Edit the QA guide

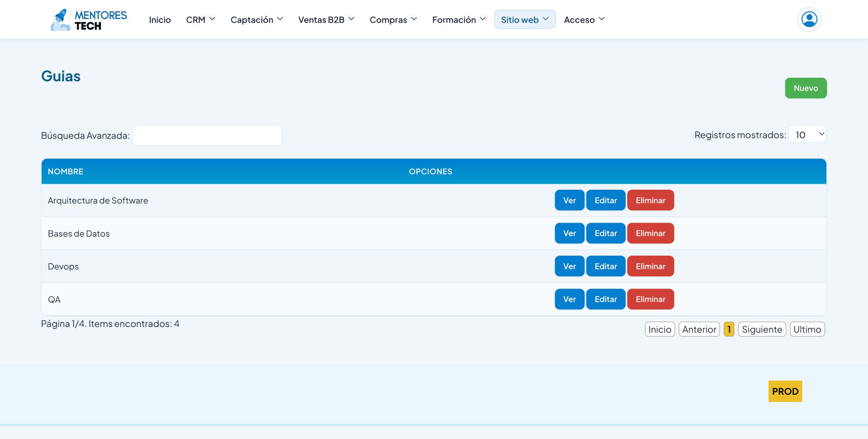coord(606,299)
